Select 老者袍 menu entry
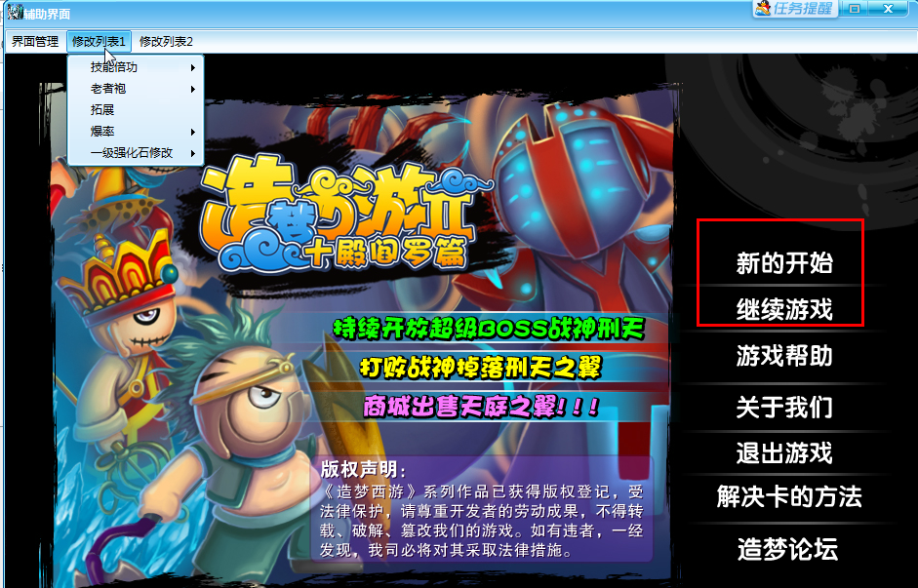The width and height of the screenshot is (918, 588). [136, 89]
